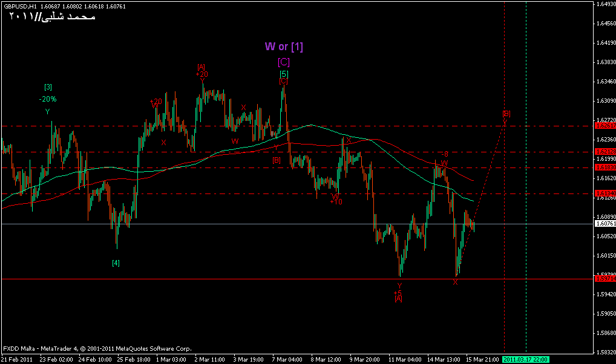
Task: Select the green [4] label below the low
Action: click(x=116, y=262)
